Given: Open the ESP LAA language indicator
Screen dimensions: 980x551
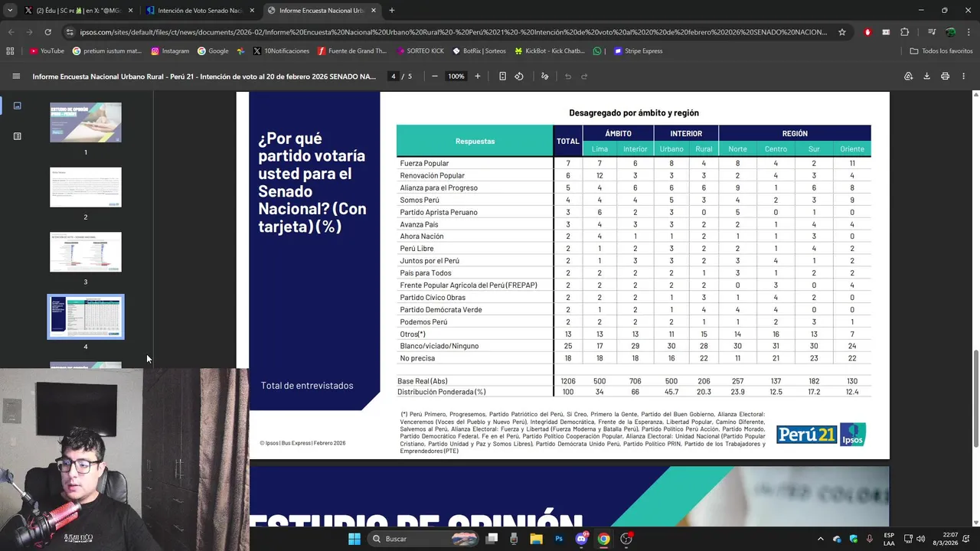Looking at the screenshot, I should click(x=889, y=539).
